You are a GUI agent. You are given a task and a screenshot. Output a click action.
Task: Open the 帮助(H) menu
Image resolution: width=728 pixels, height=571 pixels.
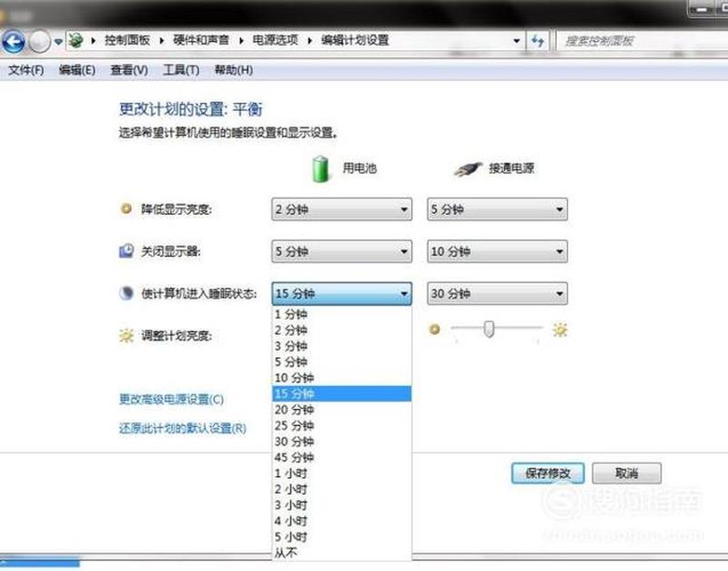tap(234, 70)
